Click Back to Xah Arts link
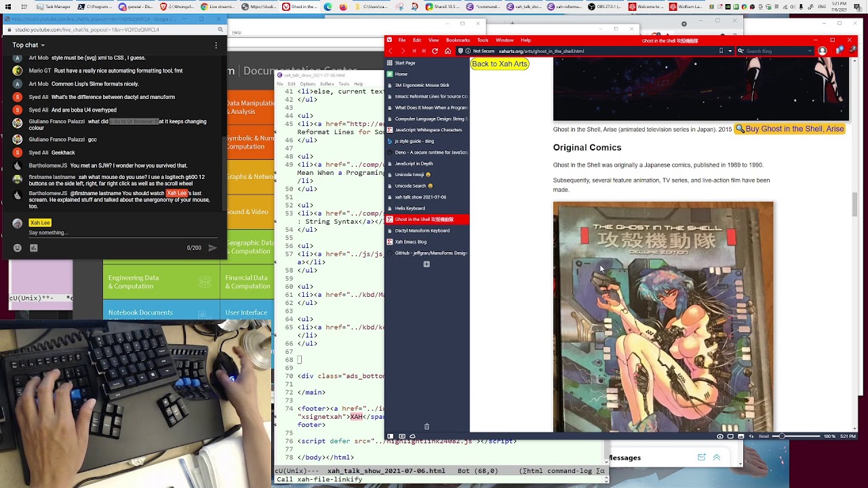This screenshot has width=868, height=488. pos(499,64)
